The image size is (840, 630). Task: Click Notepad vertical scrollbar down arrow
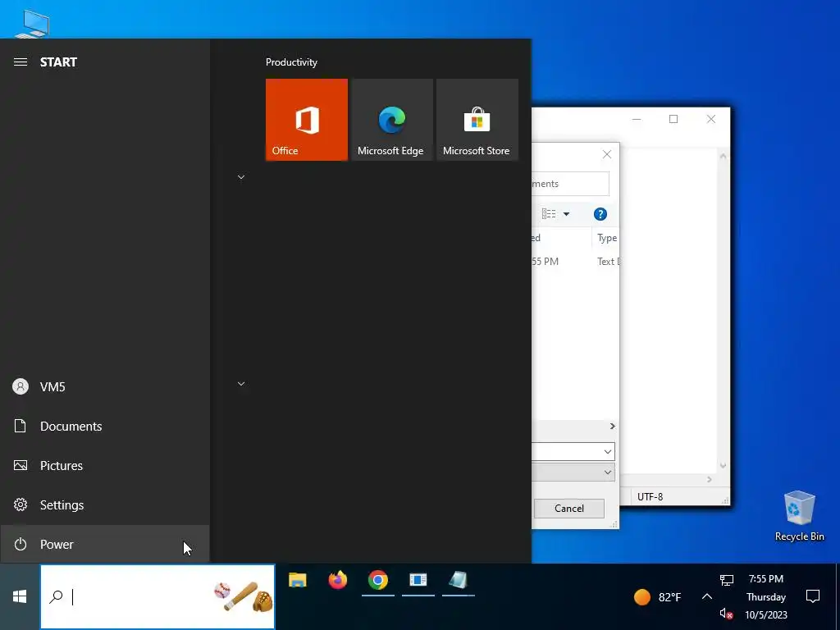click(x=724, y=466)
